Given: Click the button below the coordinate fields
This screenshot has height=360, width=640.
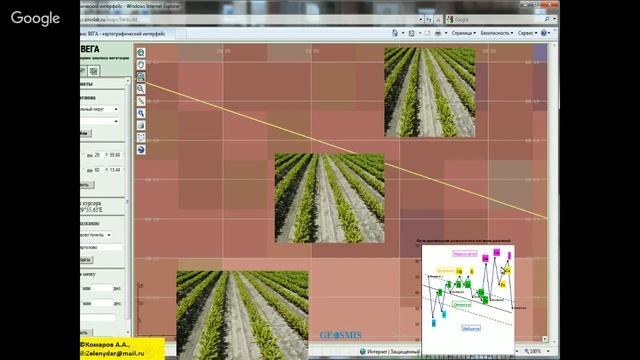Looking at the screenshot, I should tap(87, 185).
